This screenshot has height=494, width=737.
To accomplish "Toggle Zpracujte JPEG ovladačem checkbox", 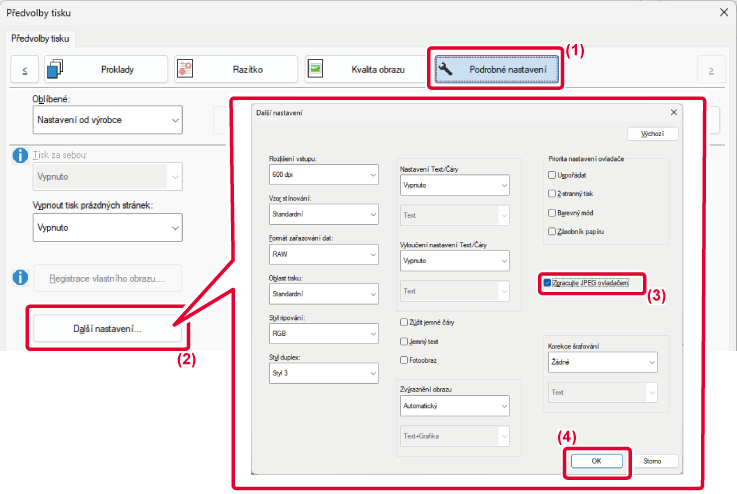I will (547, 284).
